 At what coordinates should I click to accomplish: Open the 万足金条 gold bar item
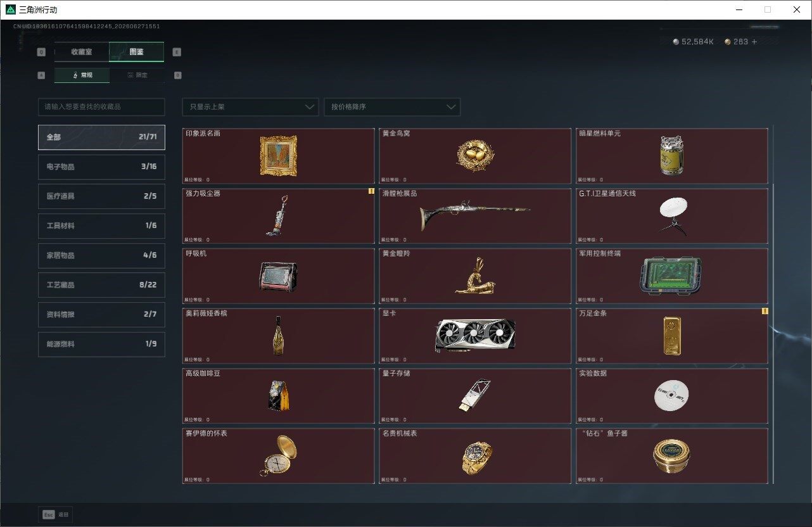click(672, 336)
